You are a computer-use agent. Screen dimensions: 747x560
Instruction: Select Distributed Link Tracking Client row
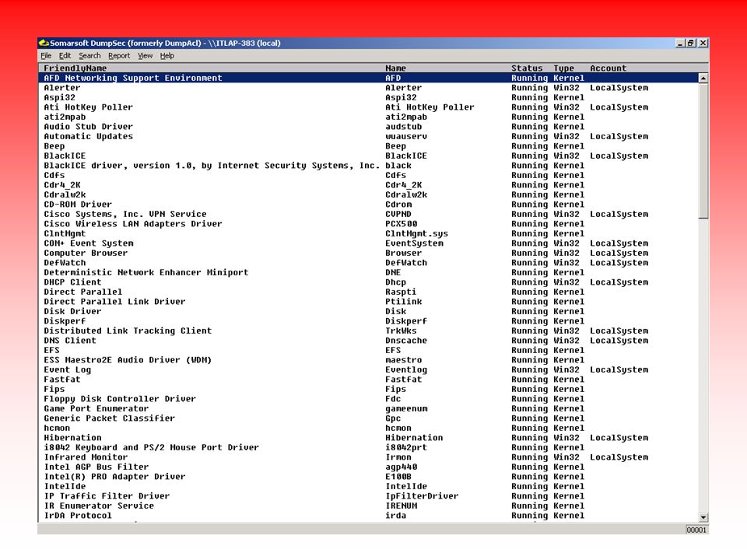point(368,331)
